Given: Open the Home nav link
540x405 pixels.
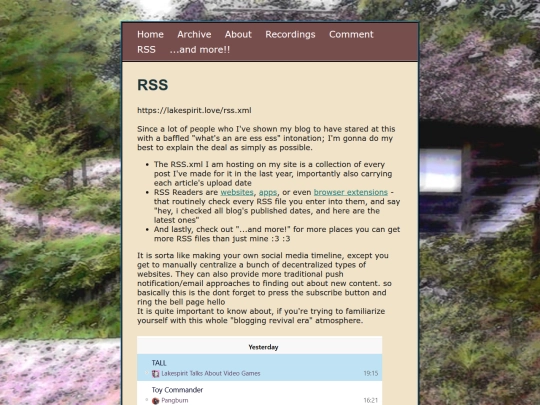Looking at the screenshot, I should click(x=150, y=34).
